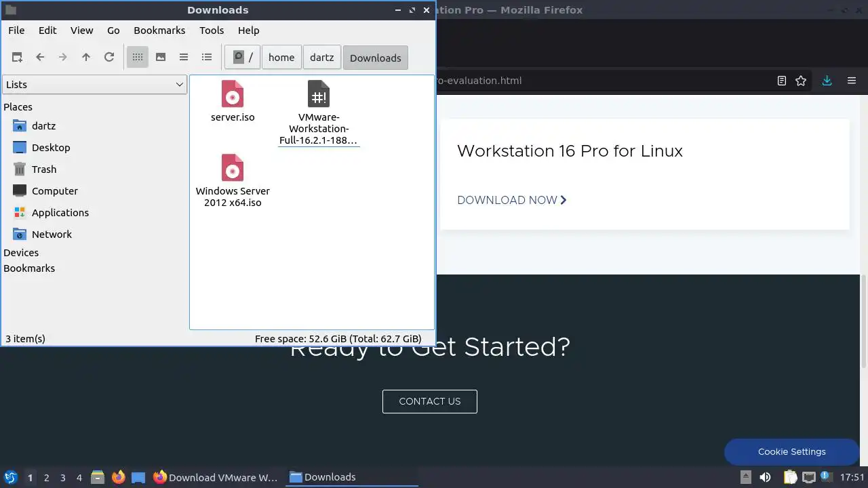Image resolution: width=868 pixels, height=488 pixels.
Task: Switch to compact list view
Action: coord(184,58)
